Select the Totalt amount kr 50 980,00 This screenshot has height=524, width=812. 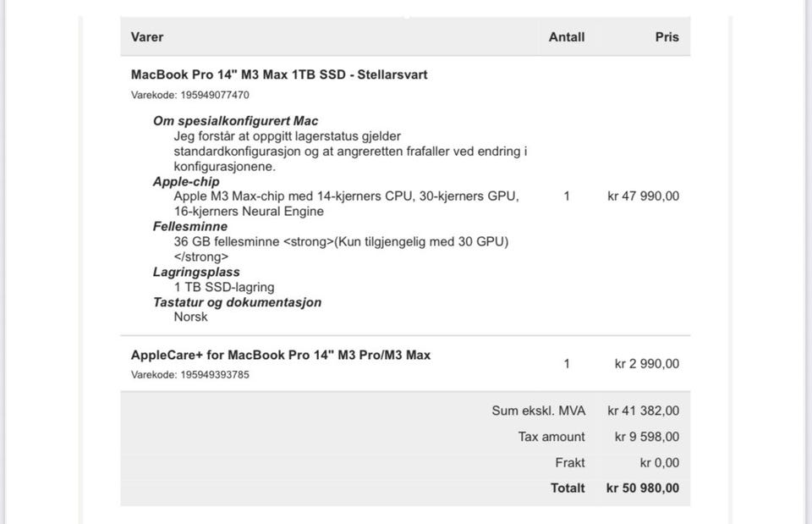[x=642, y=488]
